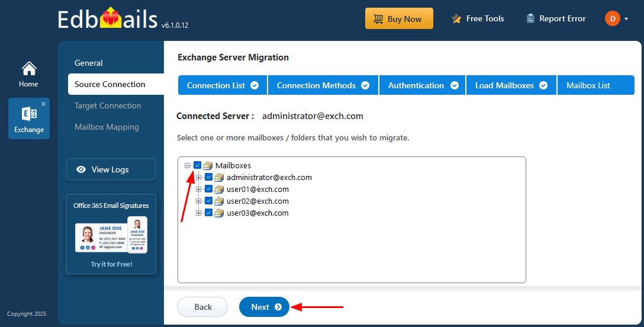Click the Edbmails logo
Image resolution: width=644 pixels, height=327 pixels.
108,18
